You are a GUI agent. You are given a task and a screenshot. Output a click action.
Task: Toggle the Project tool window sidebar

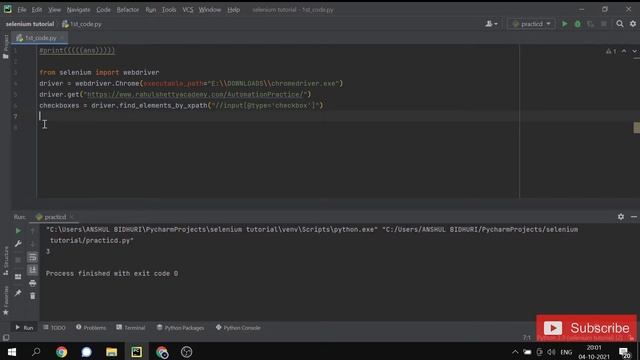point(5,47)
